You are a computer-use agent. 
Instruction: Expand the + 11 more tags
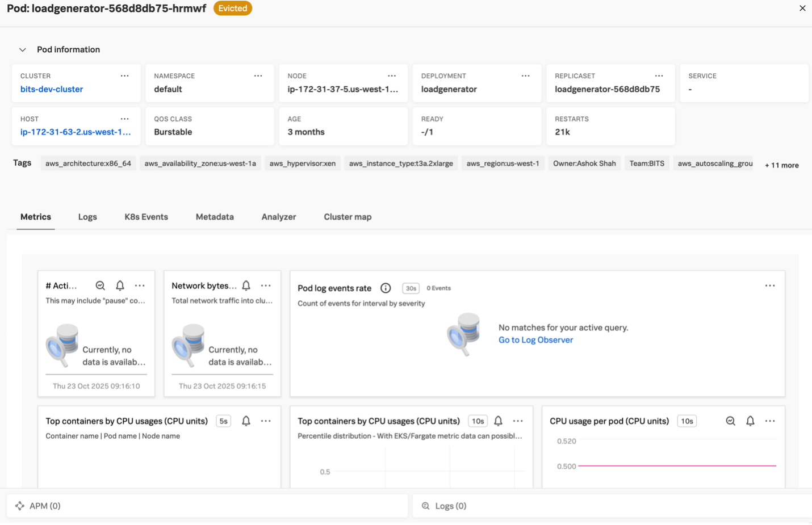pyautogui.click(x=781, y=165)
